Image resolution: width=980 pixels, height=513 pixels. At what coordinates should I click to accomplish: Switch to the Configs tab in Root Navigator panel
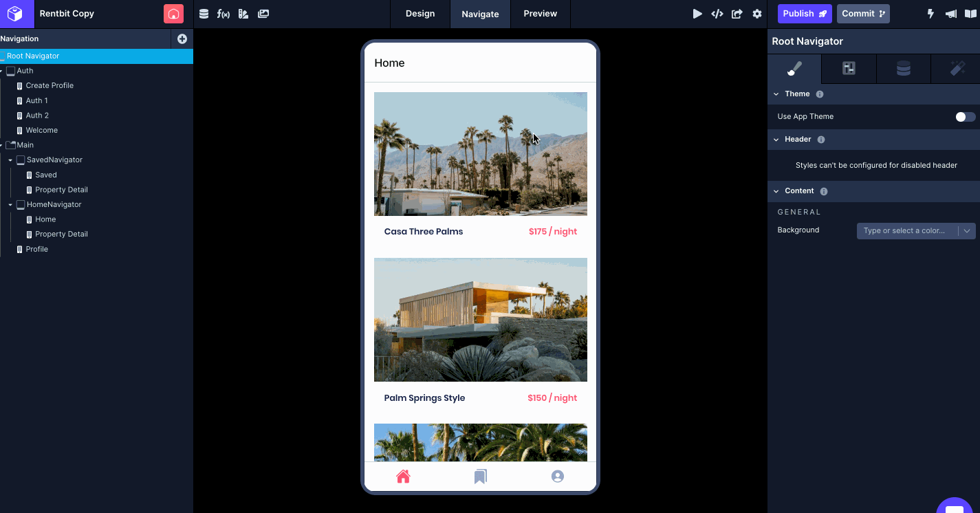849,69
